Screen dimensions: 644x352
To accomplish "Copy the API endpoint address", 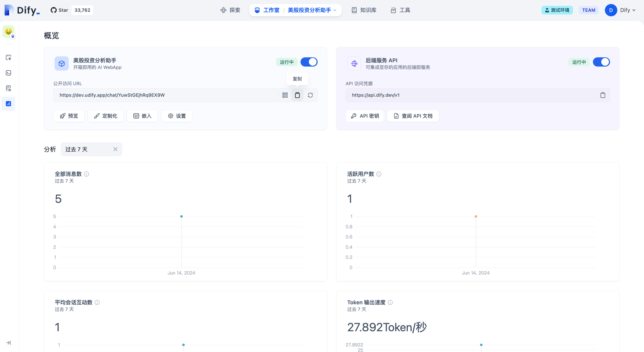I will click(x=603, y=95).
